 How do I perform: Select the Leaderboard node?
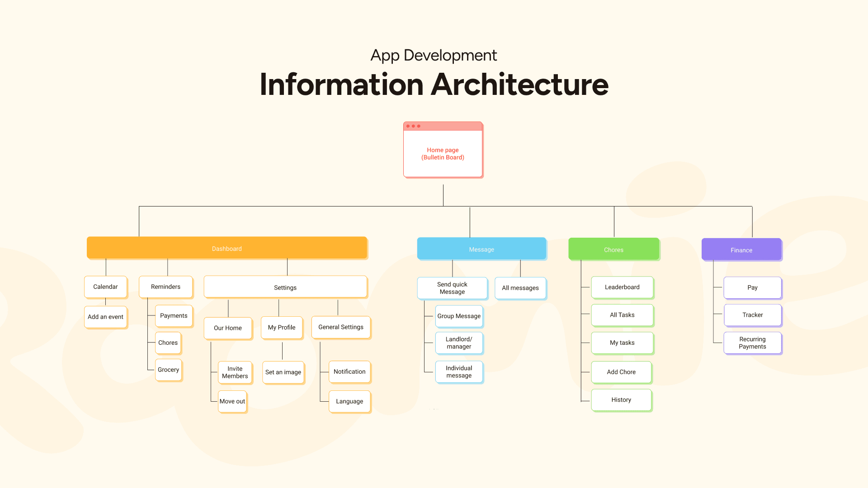pos(622,287)
